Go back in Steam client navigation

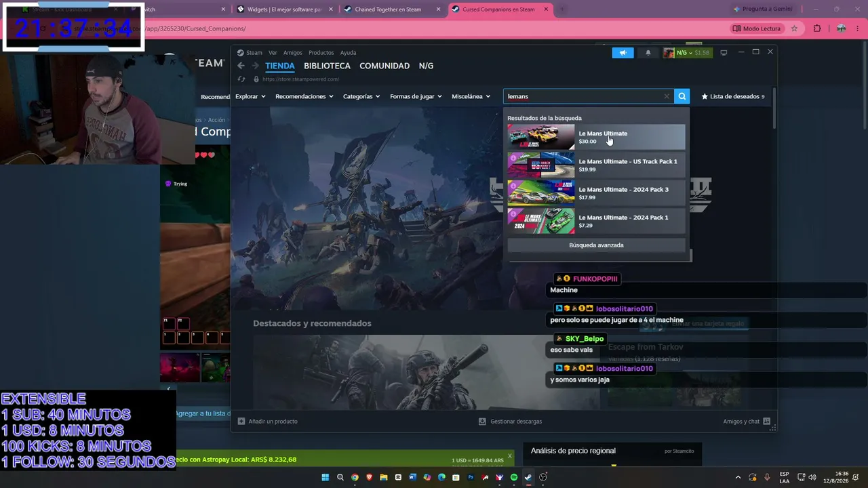pos(241,66)
